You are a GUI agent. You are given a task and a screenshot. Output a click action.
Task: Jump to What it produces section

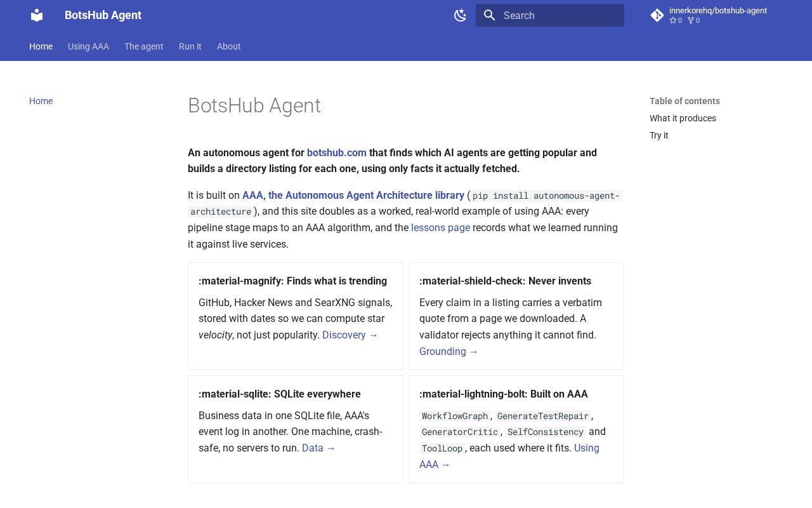coord(683,118)
